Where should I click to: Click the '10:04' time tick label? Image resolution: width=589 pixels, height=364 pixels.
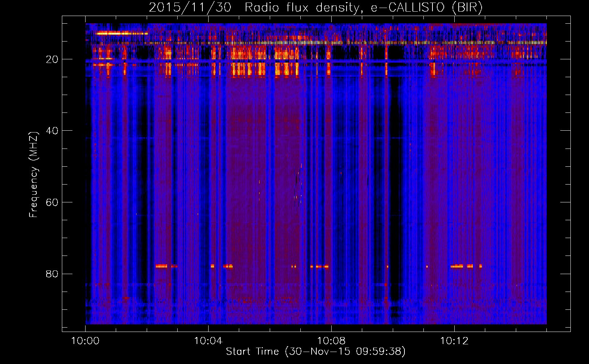(x=208, y=341)
